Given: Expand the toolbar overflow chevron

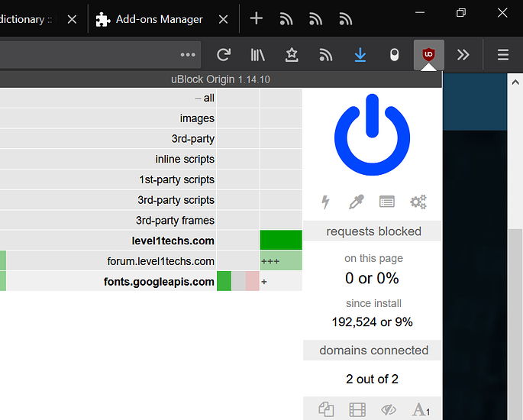Looking at the screenshot, I should point(463,55).
